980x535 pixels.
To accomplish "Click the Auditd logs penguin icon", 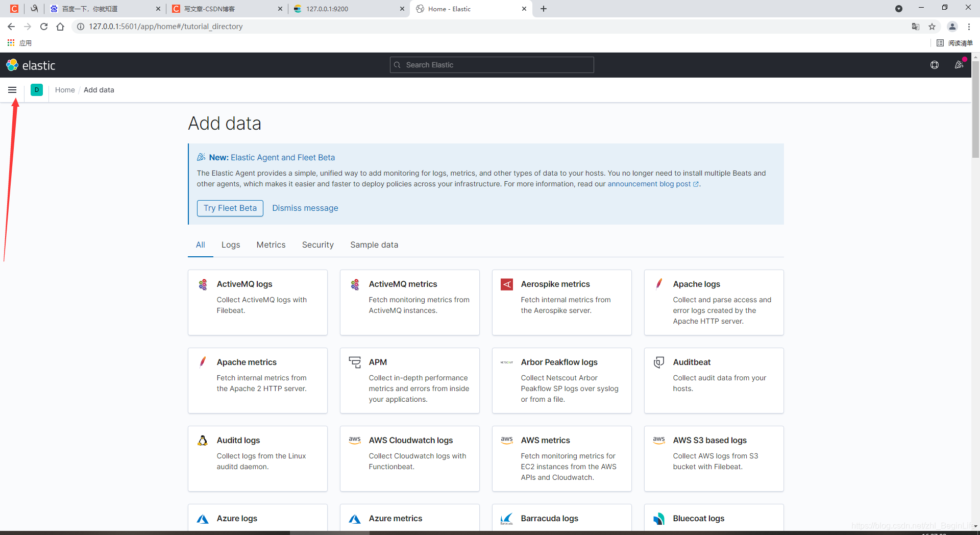I will point(203,440).
